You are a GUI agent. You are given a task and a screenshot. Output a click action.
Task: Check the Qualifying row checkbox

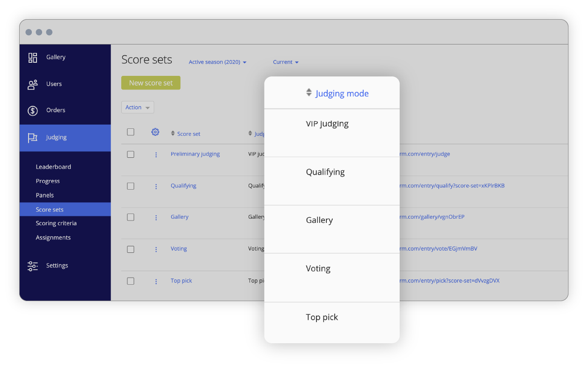pyautogui.click(x=131, y=186)
